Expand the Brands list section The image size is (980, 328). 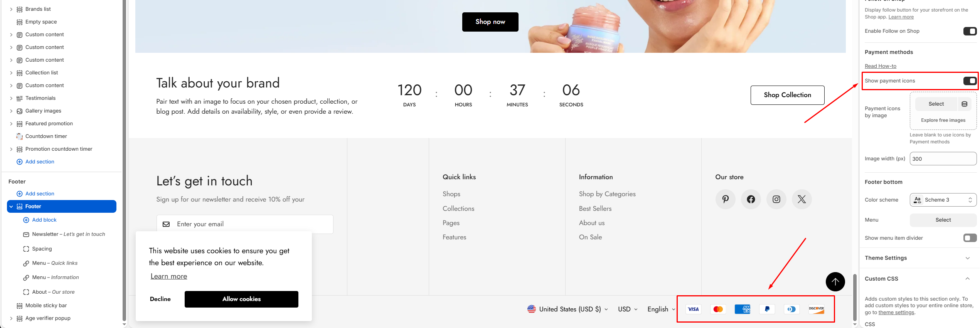tap(11, 9)
